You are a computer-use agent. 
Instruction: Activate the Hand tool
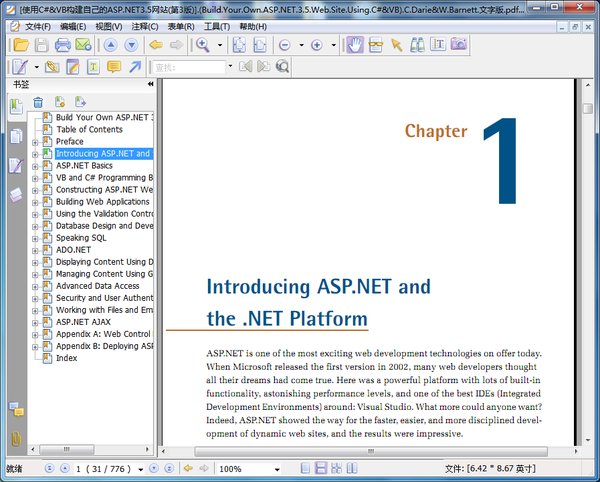click(x=355, y=45)
